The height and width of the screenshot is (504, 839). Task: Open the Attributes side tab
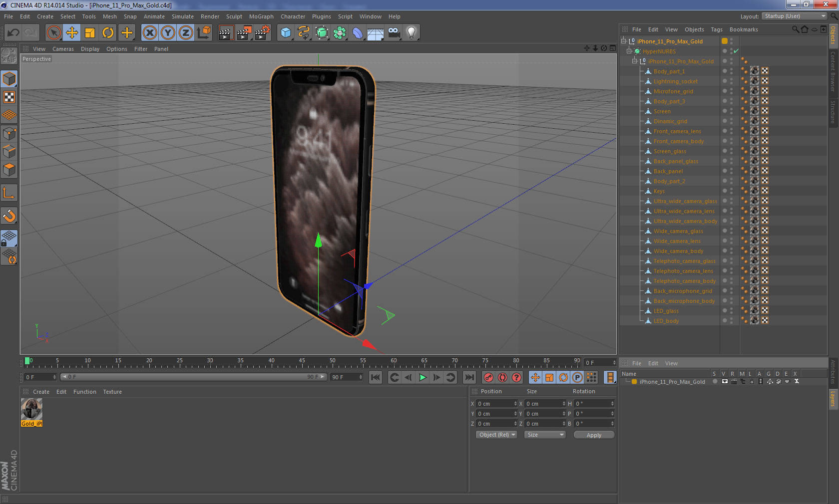pyautogui.click(x=833, y=372)
